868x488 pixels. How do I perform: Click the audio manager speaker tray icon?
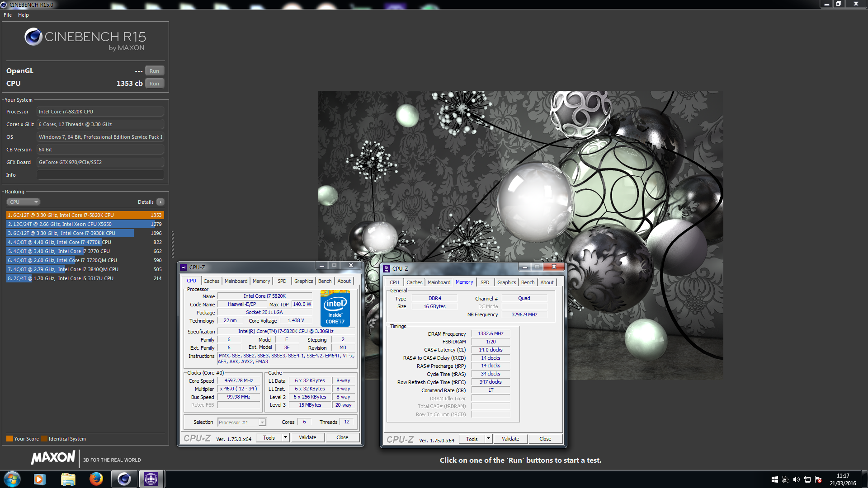785,479
